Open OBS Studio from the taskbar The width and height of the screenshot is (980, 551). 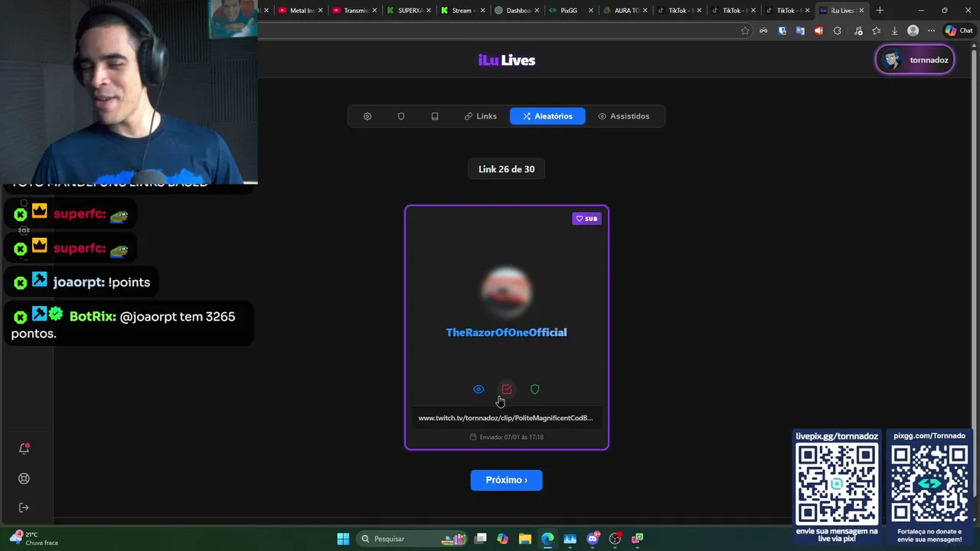pyautogui.click(x=615, y=539)
